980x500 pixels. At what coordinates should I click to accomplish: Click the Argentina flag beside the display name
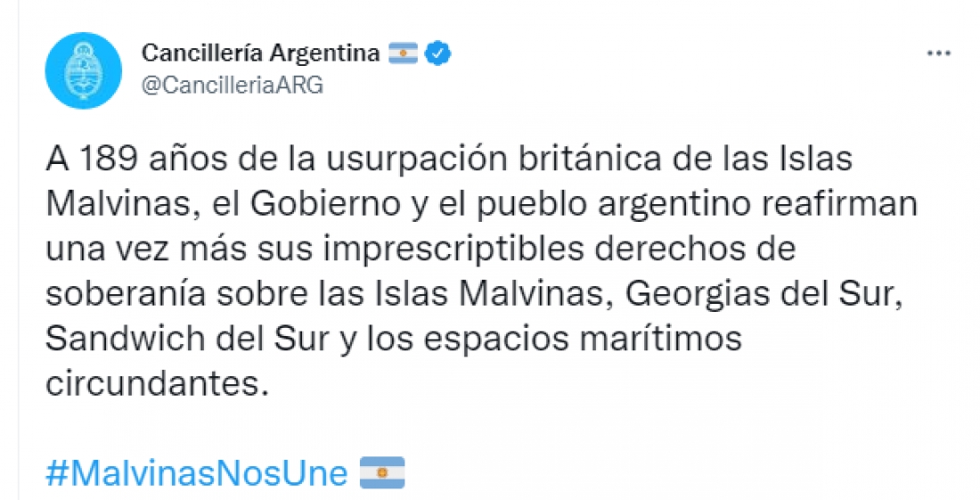pos(403,53)
